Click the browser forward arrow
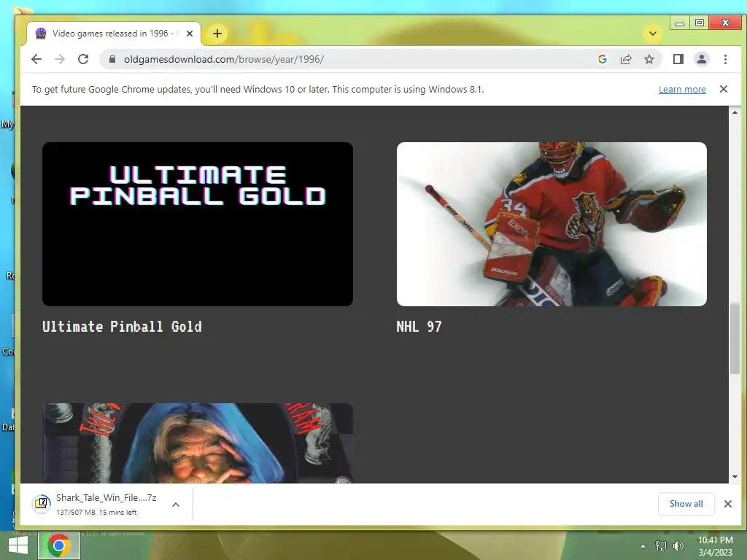The height and width of the screenshot is (560, 747). pyautogui.click(x=60, y=59)
